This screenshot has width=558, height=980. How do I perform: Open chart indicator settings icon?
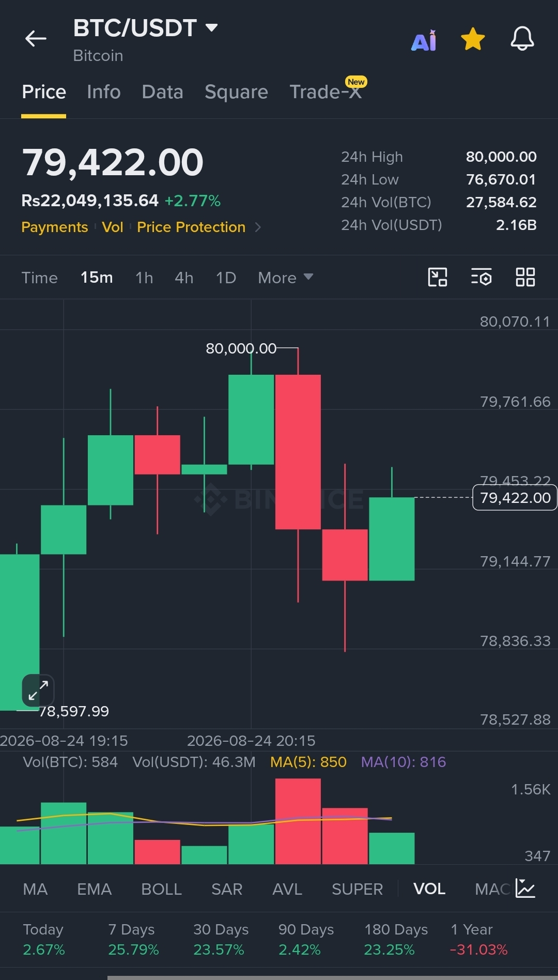481,277
